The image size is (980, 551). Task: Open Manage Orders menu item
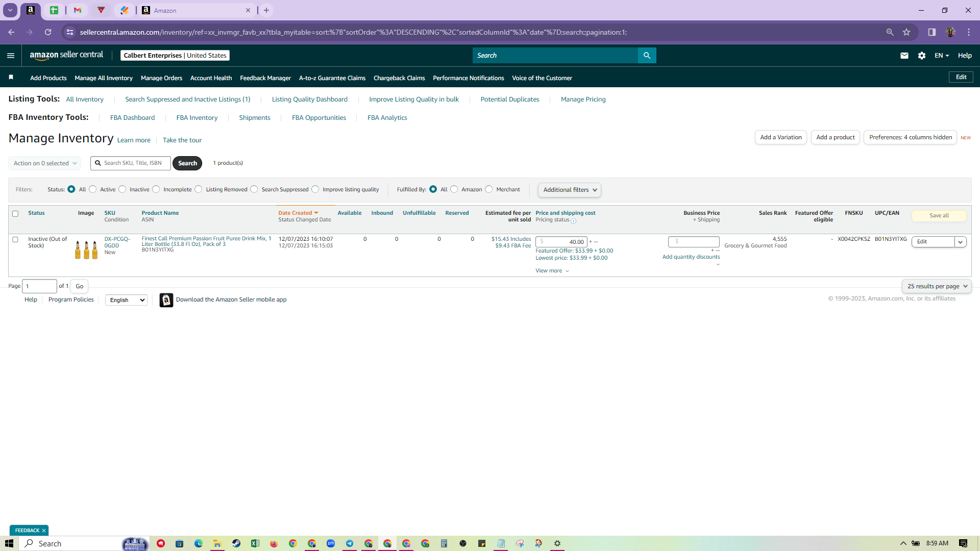[x=161, y=78]
